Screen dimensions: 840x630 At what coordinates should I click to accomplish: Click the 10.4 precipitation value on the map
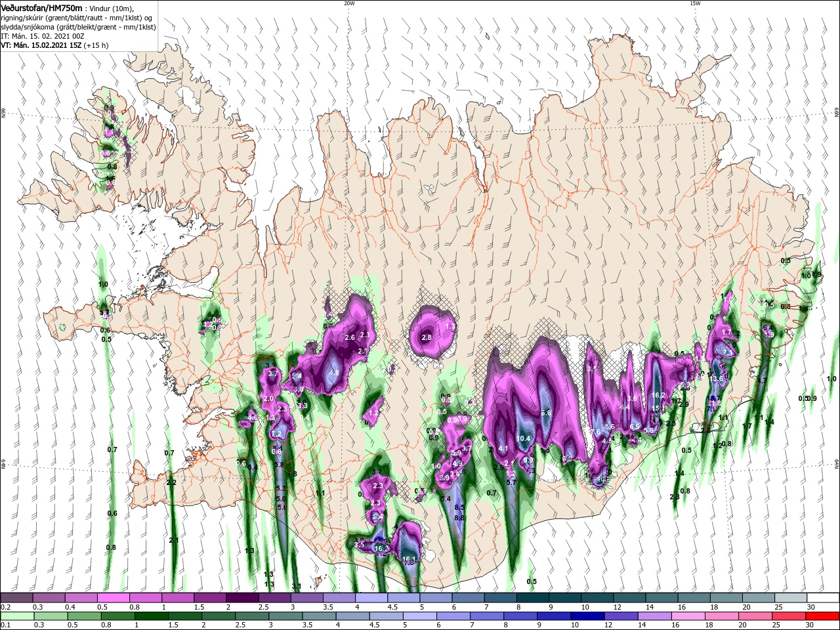[523, 438]
